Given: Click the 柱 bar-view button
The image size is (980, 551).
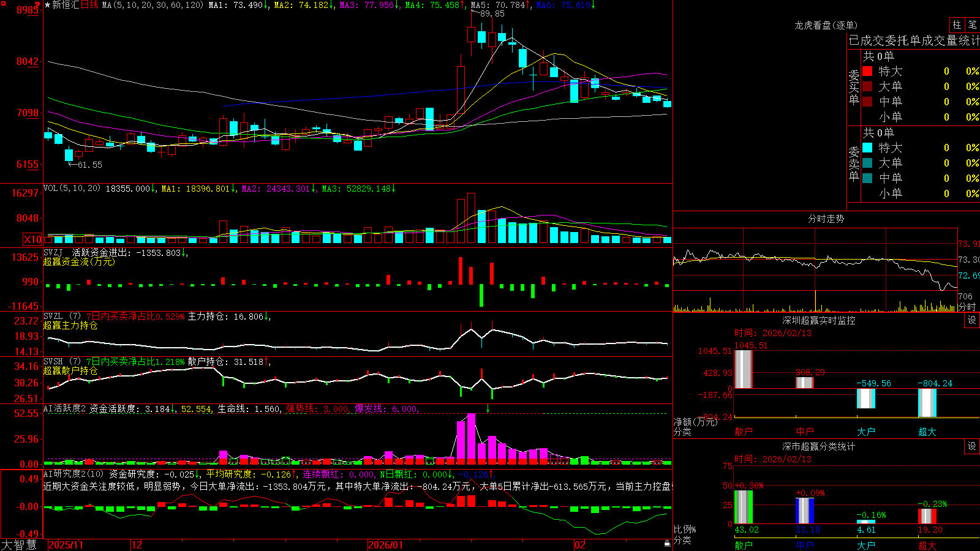Looking at the screenshot, I should point(957,25).
